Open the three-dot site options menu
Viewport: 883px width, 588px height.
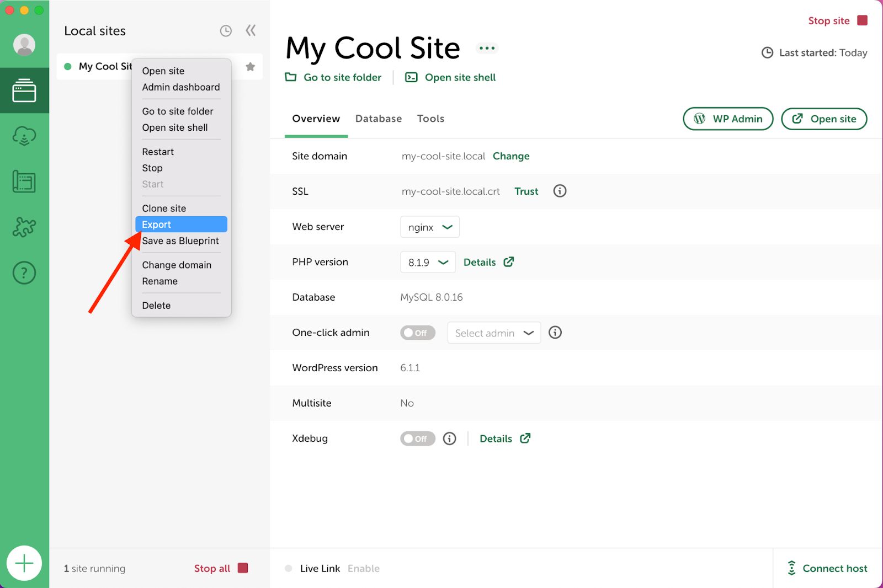coord(487,48)
